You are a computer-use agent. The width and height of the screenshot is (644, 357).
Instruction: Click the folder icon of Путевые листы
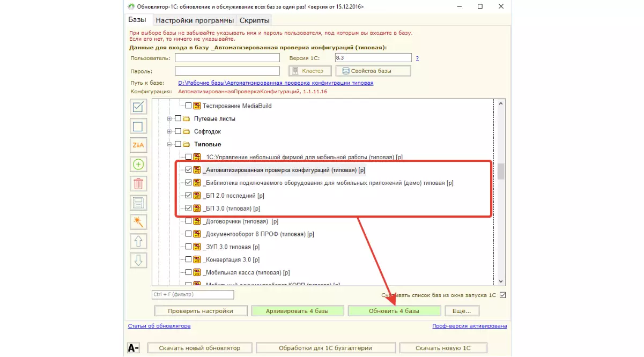(x=187, y=118)
